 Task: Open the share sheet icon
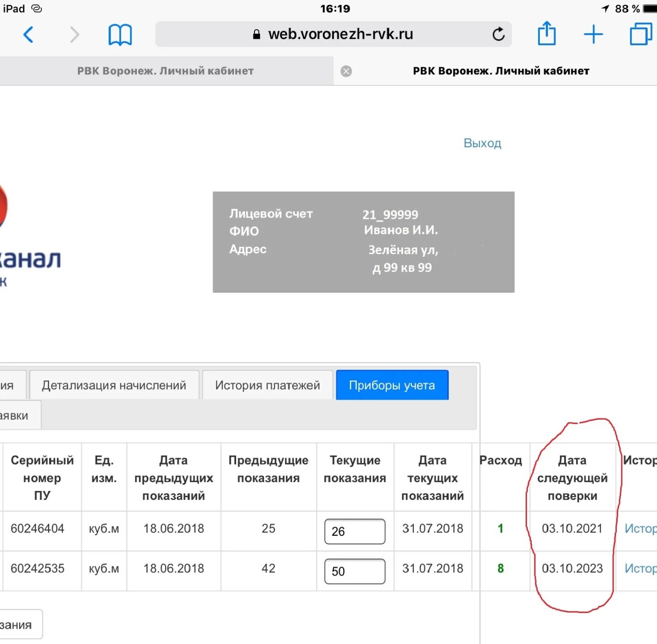click(547, 34)
